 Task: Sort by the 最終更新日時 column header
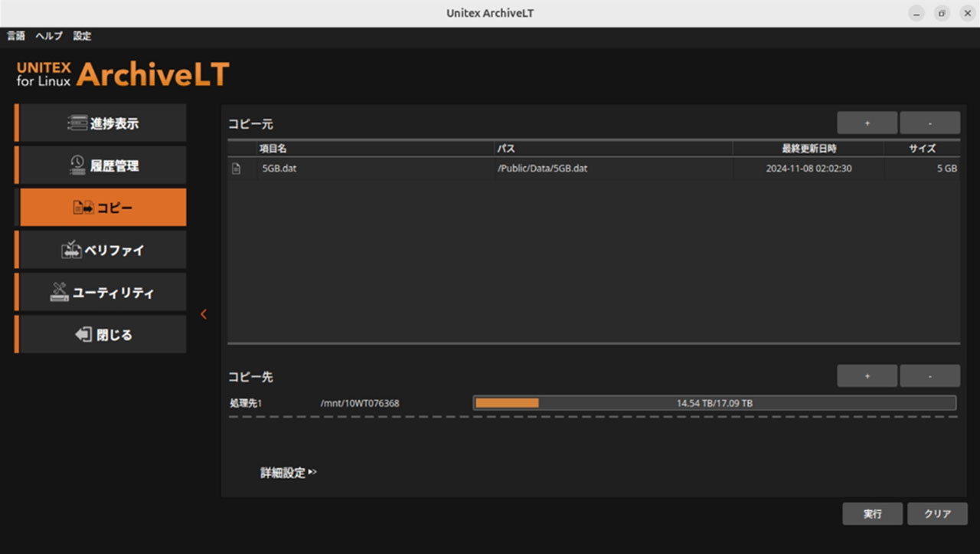pyautogui.click(x=808, y=149)
